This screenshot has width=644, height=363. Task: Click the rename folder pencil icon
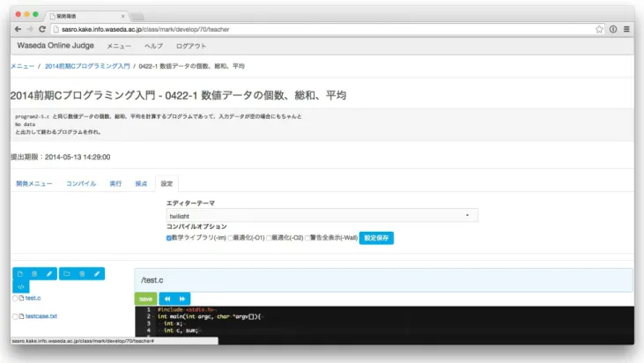97,274
